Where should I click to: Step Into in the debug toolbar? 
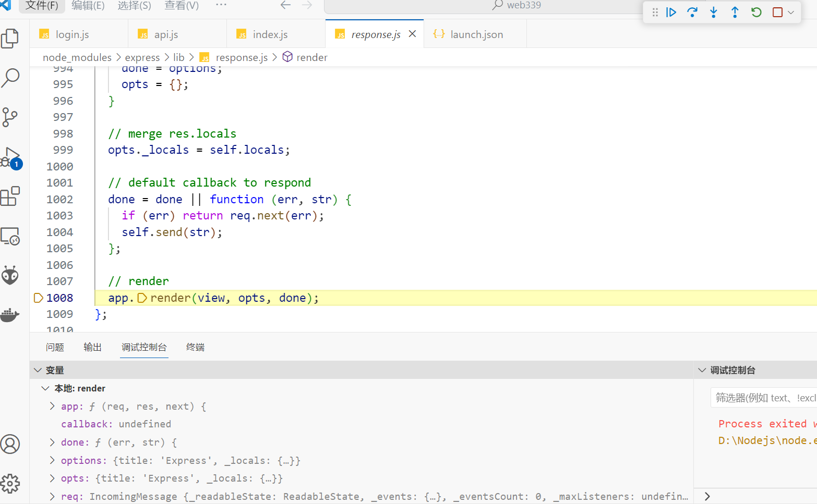[x=714, y=12]
